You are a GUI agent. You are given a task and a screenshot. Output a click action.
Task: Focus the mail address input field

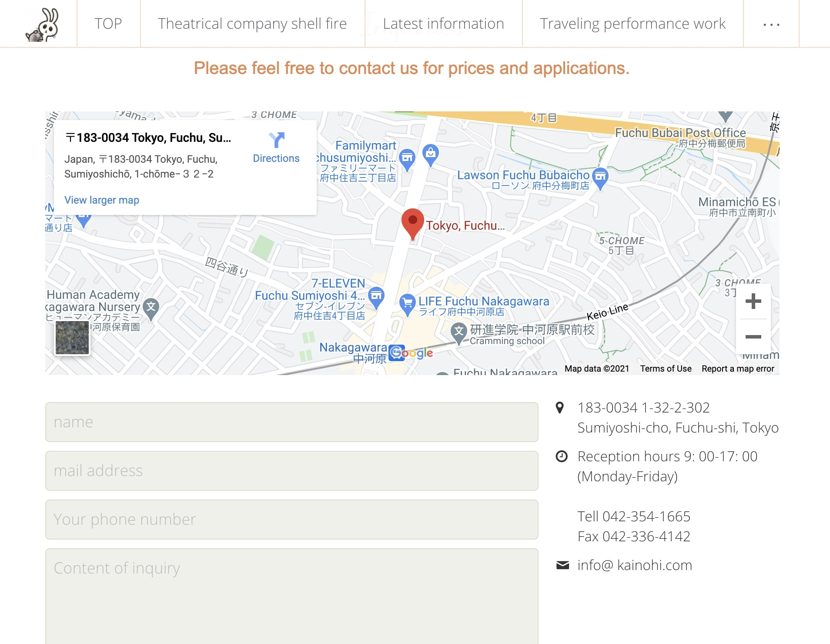click(x=291, y=471)
